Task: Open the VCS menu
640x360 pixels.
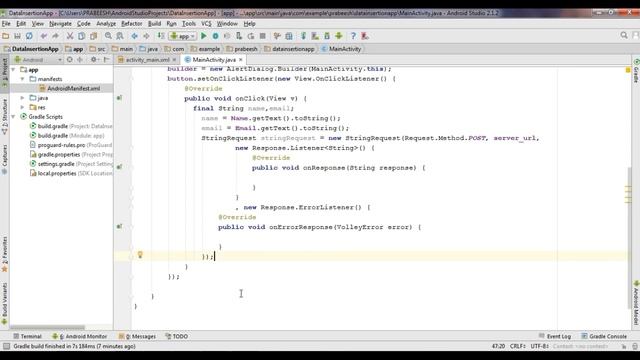Action: (206, 24)
